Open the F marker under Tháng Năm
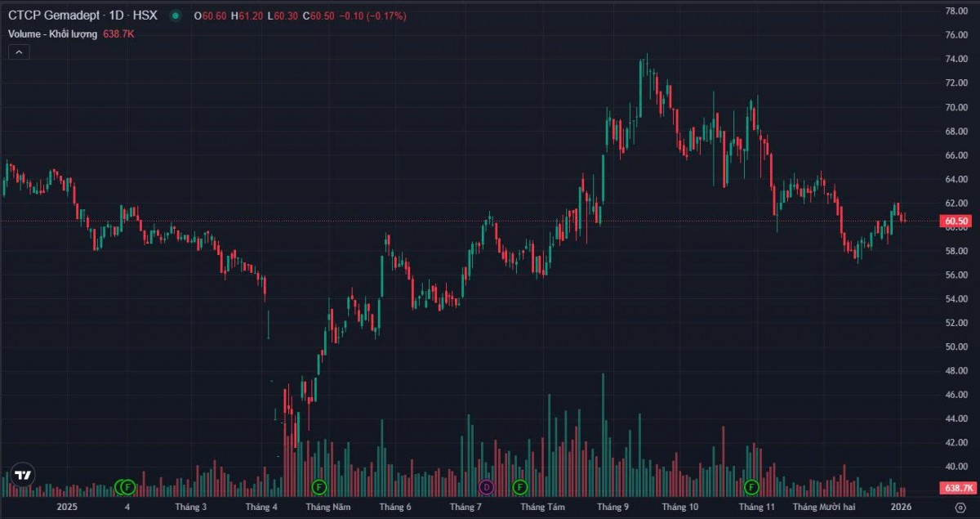Screen dimensions: 980x519 (x=318, y=487)
